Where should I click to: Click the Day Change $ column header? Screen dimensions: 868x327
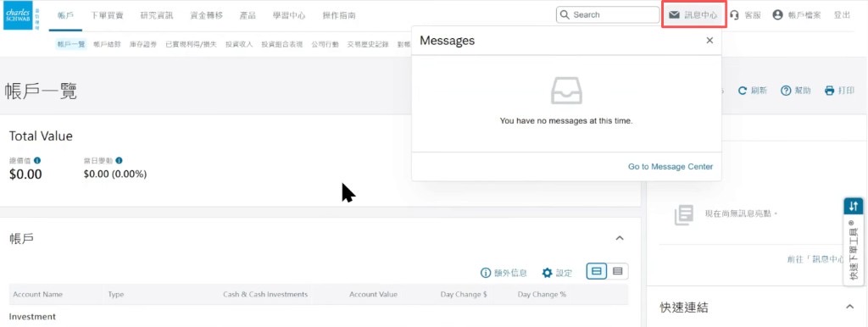pyautogui.click(x=464, y=294)
